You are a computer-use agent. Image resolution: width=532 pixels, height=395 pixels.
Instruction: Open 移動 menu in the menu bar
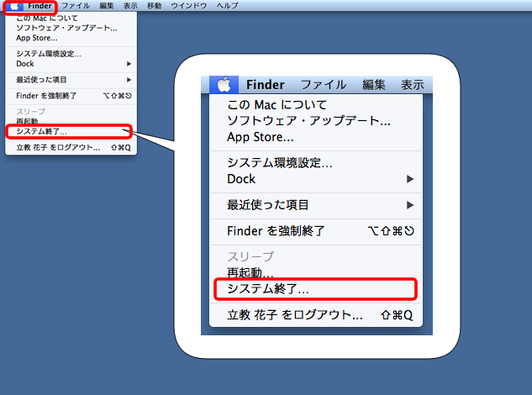154,6
